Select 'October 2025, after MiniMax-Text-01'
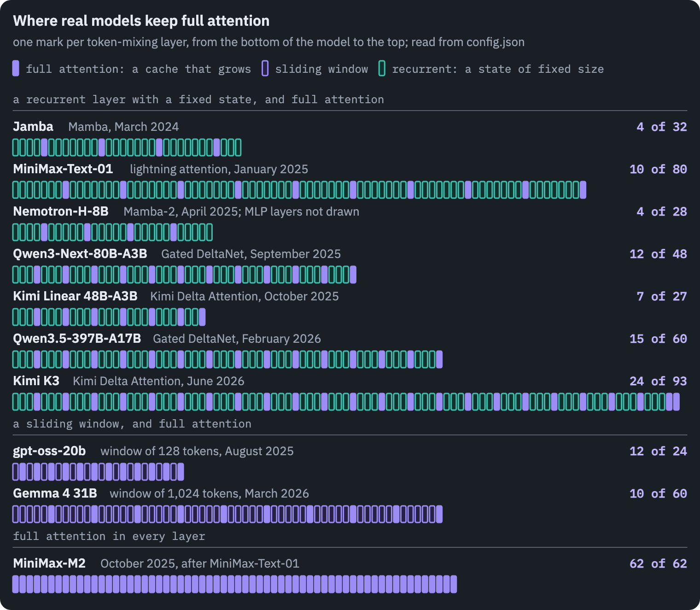 point(200,563)
